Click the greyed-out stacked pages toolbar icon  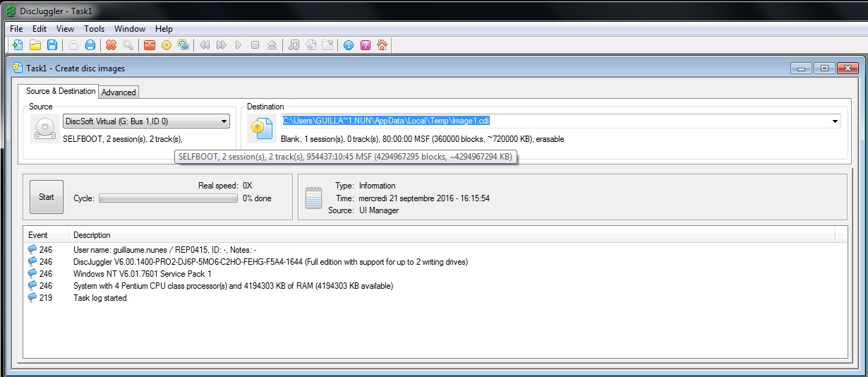click(311, 45)
